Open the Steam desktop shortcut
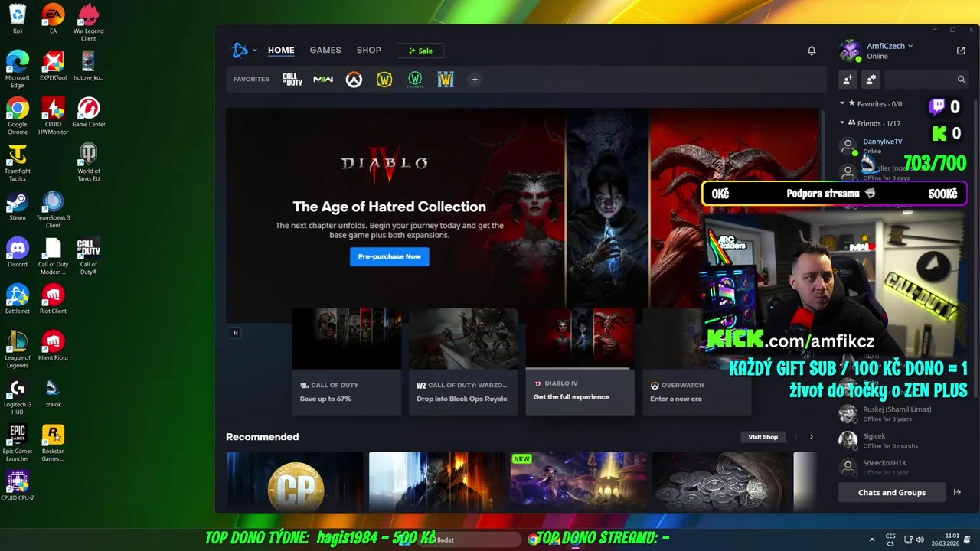Screen dimensions: 980x551 click(18, 206)
